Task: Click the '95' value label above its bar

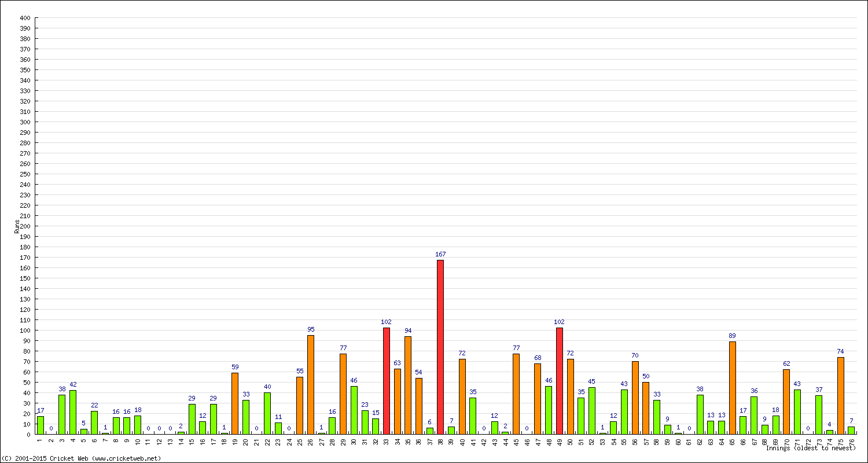Action: click(x=311, y=329)
